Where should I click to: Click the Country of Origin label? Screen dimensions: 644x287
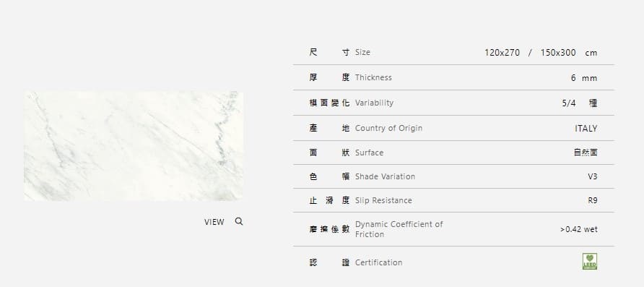388,128
